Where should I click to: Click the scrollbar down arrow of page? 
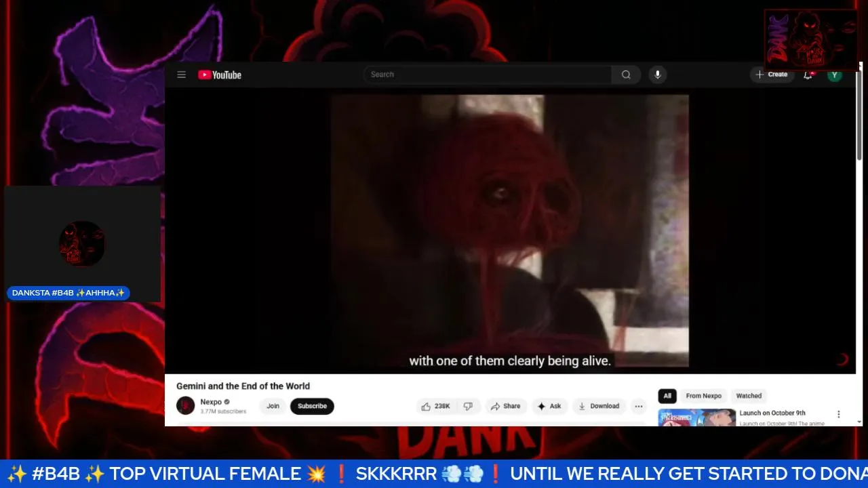[859, 422]
